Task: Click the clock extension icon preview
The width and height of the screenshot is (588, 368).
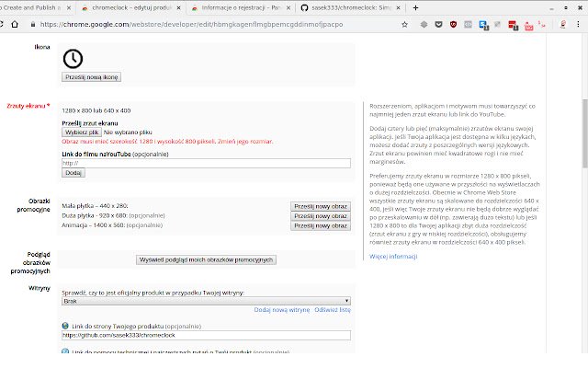Action: point(73,59)
